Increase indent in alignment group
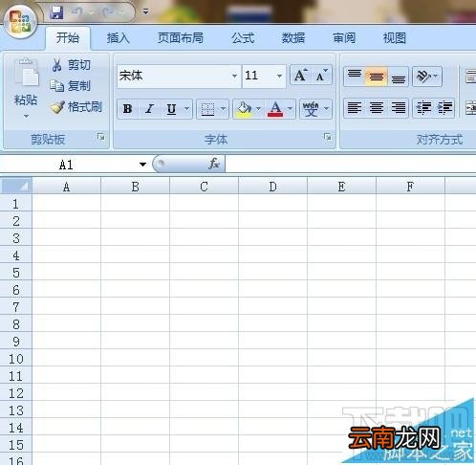The height and width of the screenshot is (465, 476). (x=444, y=108)
